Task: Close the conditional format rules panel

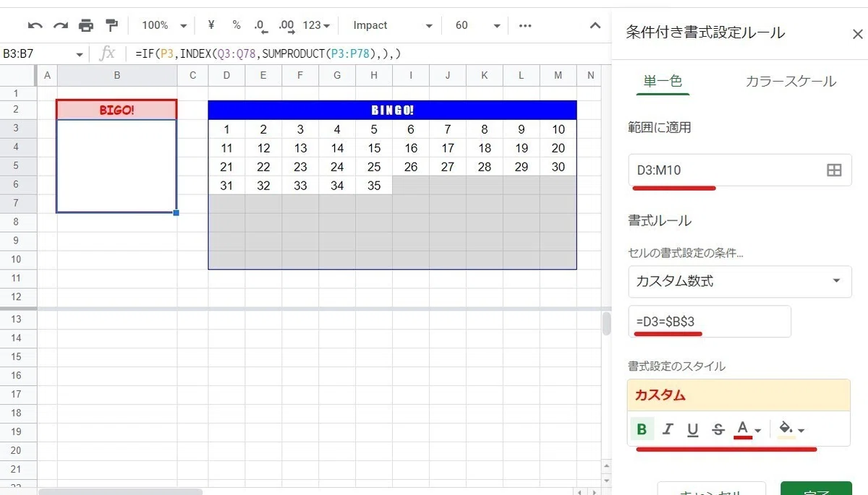Action: point(858,34)
